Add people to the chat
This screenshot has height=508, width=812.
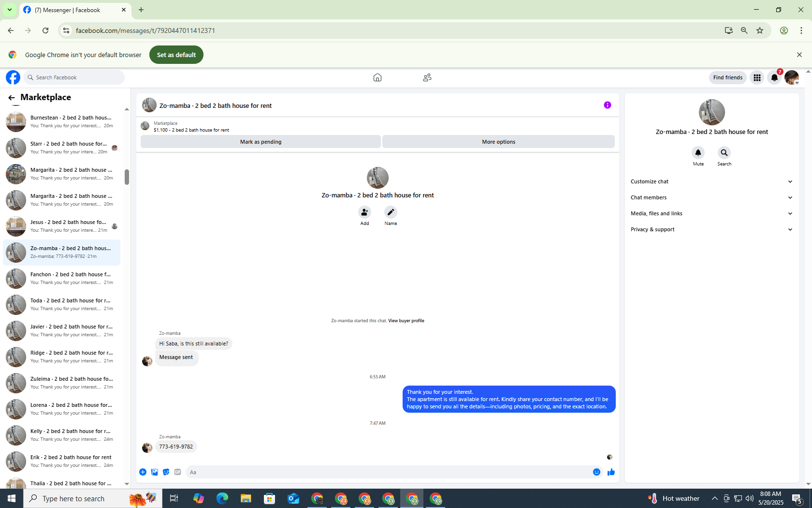(364, 212)
